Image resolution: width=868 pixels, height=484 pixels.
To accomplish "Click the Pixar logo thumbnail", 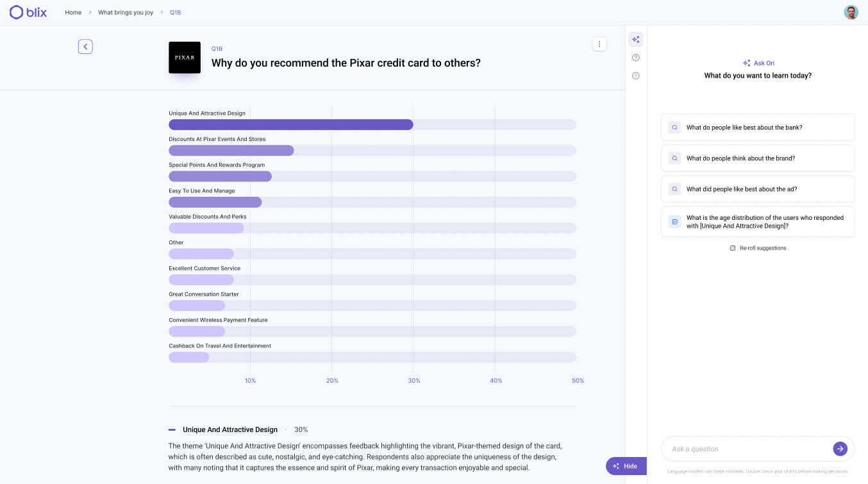I will 184,57.
